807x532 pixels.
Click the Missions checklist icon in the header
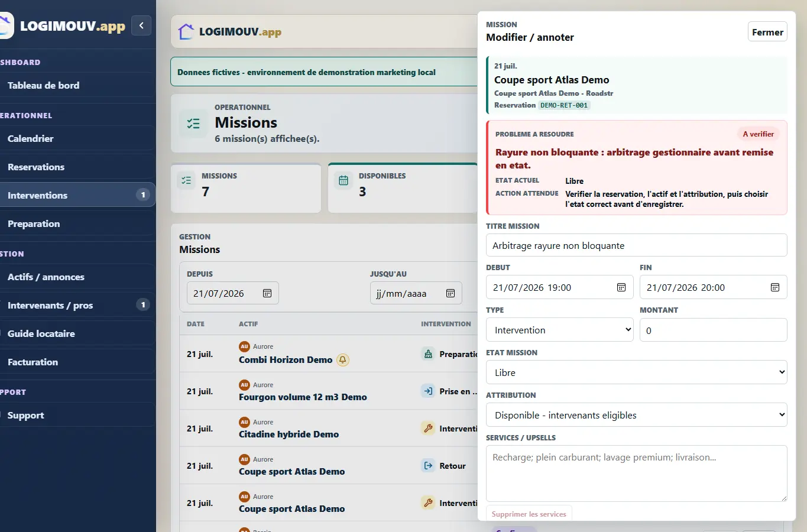pyautogui.click(x=193, y=124)
